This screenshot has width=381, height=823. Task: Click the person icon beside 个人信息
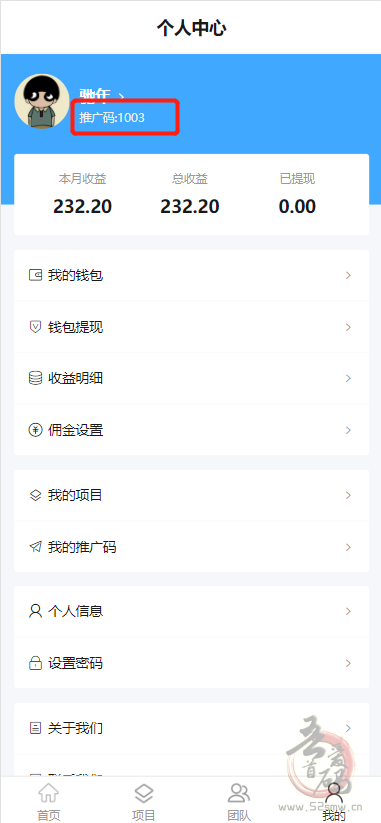point(35,611)
